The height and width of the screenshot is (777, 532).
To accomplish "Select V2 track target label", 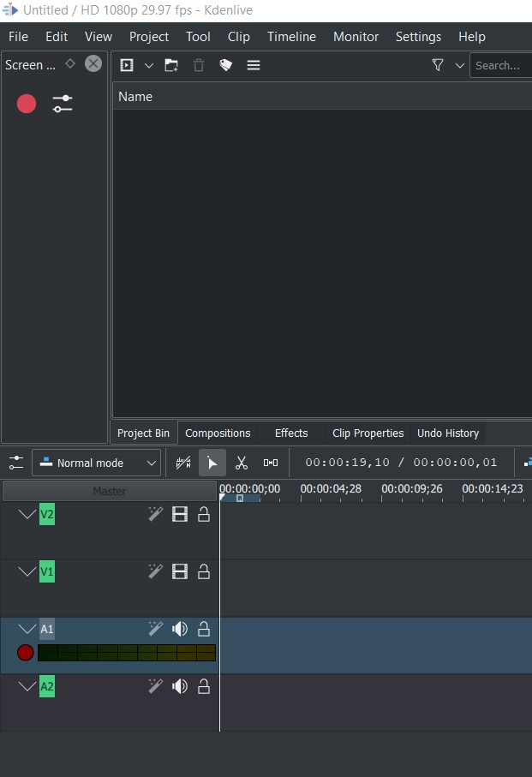I will pyautogui.click(x=47, y=514).
